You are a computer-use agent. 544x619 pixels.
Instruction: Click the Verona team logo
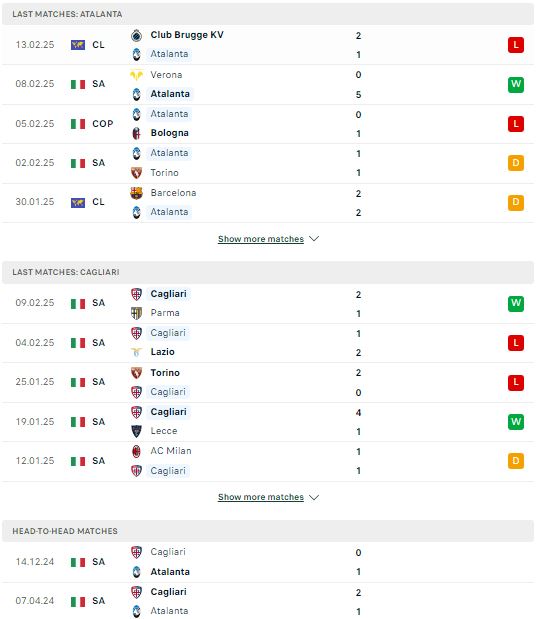click(x=136, y=75)
